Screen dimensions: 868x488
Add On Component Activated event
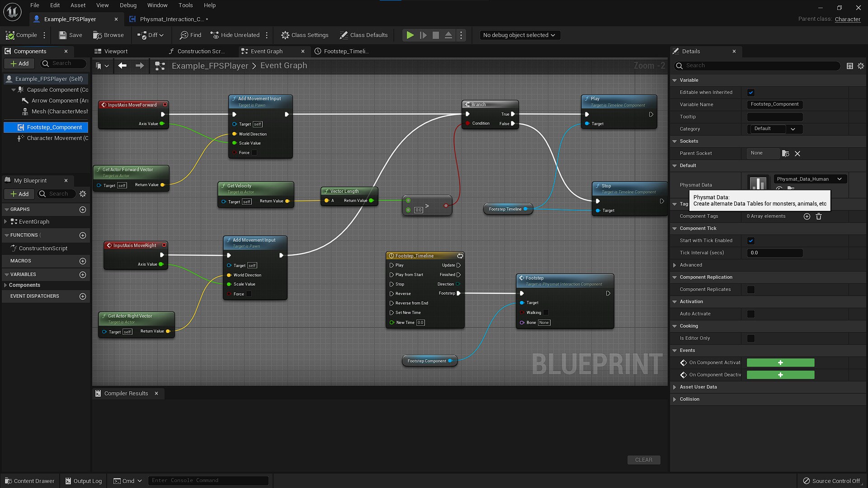(780, 363)
